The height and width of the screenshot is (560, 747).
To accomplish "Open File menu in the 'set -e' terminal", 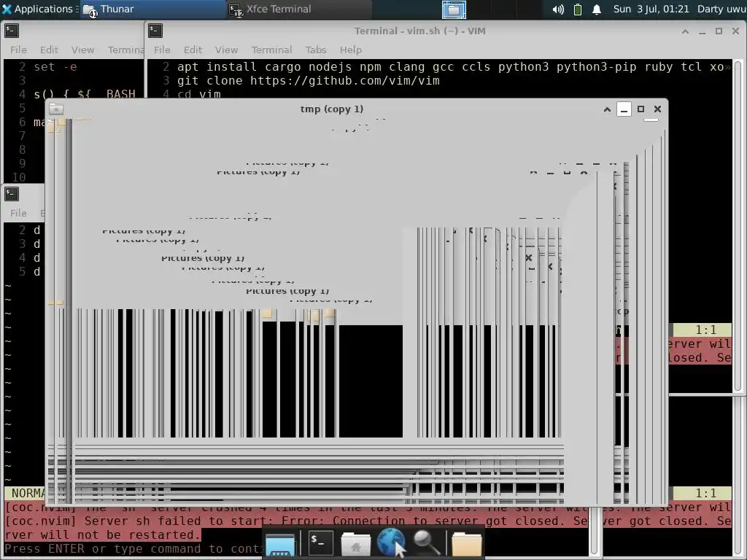I will point(18,50).
